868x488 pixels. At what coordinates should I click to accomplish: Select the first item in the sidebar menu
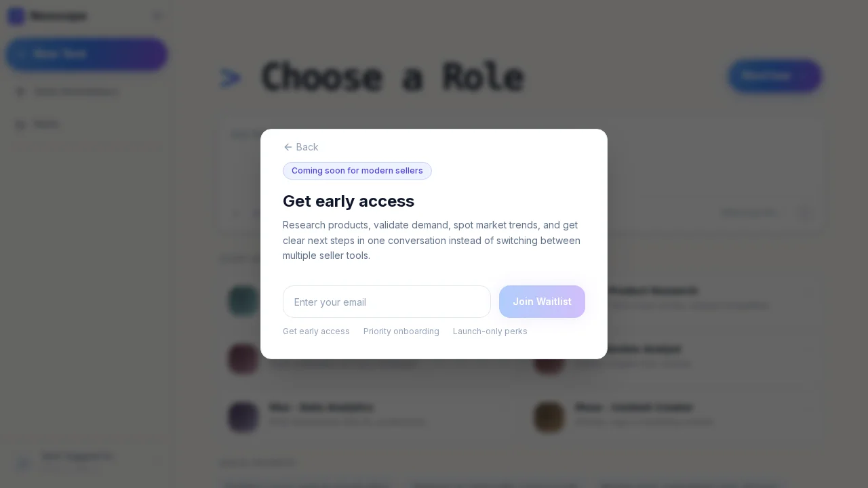76,91
